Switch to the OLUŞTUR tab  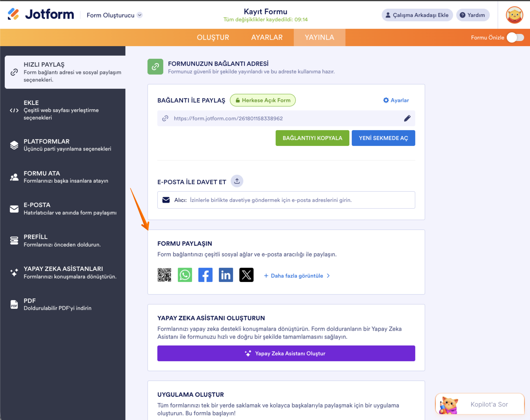pyautogui.click(x=213, y=37)
